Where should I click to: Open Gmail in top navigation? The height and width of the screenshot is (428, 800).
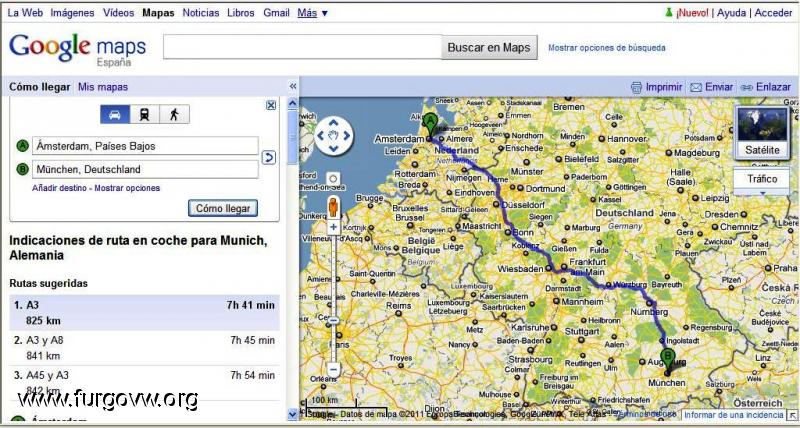tap(277, 13)
